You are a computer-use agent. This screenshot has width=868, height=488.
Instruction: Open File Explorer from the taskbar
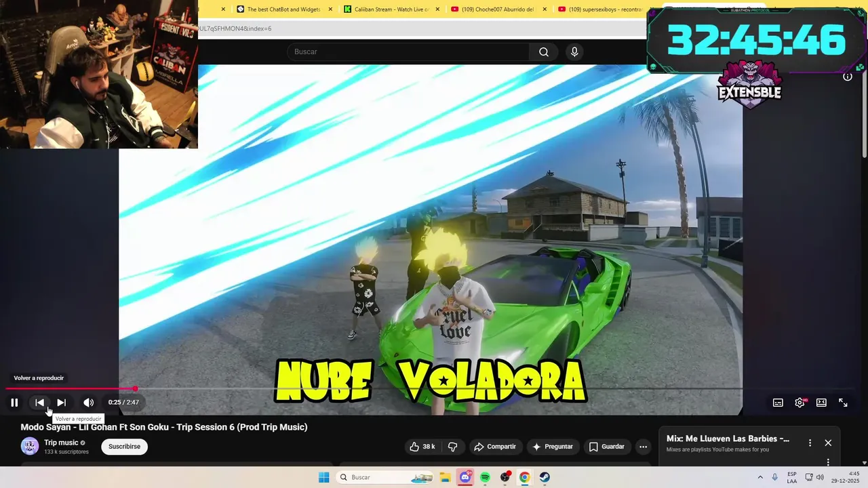[x=445, y=477]
